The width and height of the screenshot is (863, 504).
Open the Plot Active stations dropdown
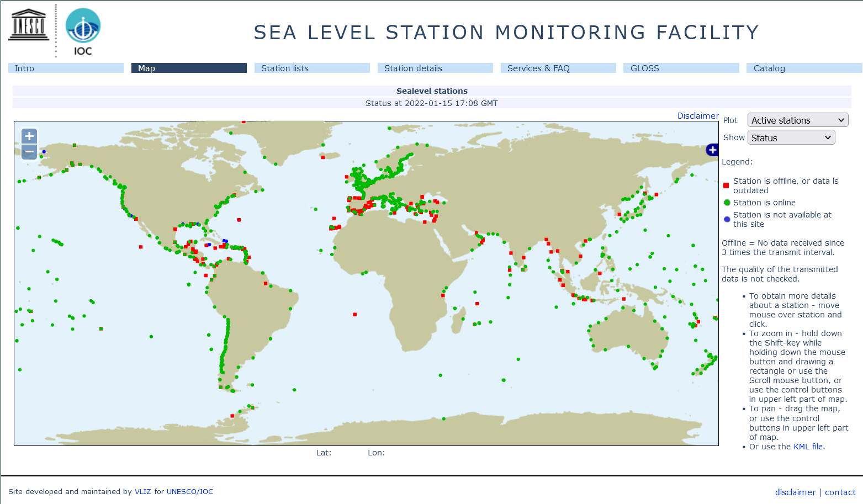(x=797, y=120)
